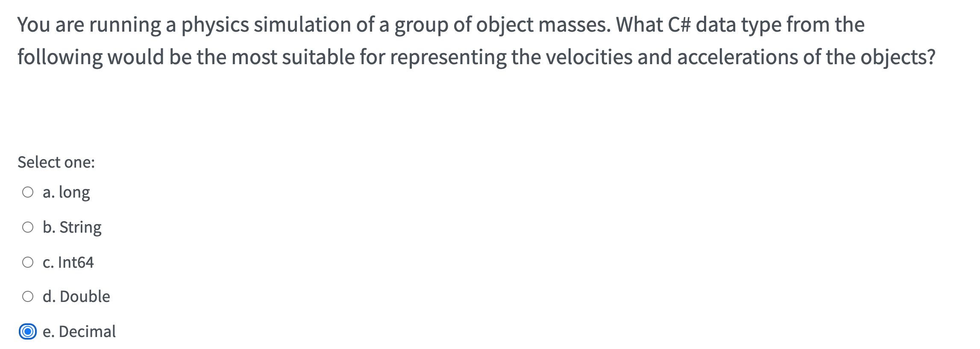The image size is (980, 349).
Task: Click the label text 'd. Double'
Action: (76, 296)
